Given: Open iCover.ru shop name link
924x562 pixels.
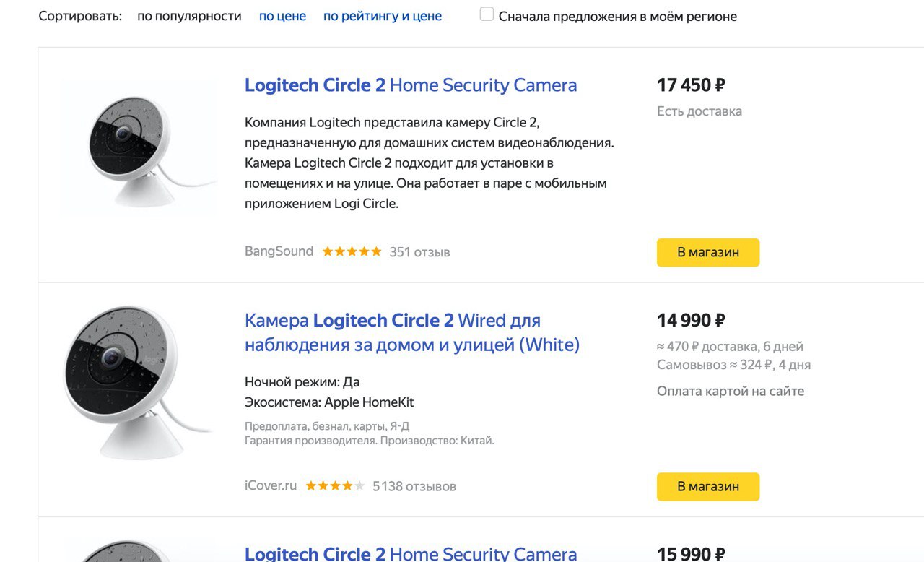Looking at the screenshot, I should 271,485.
